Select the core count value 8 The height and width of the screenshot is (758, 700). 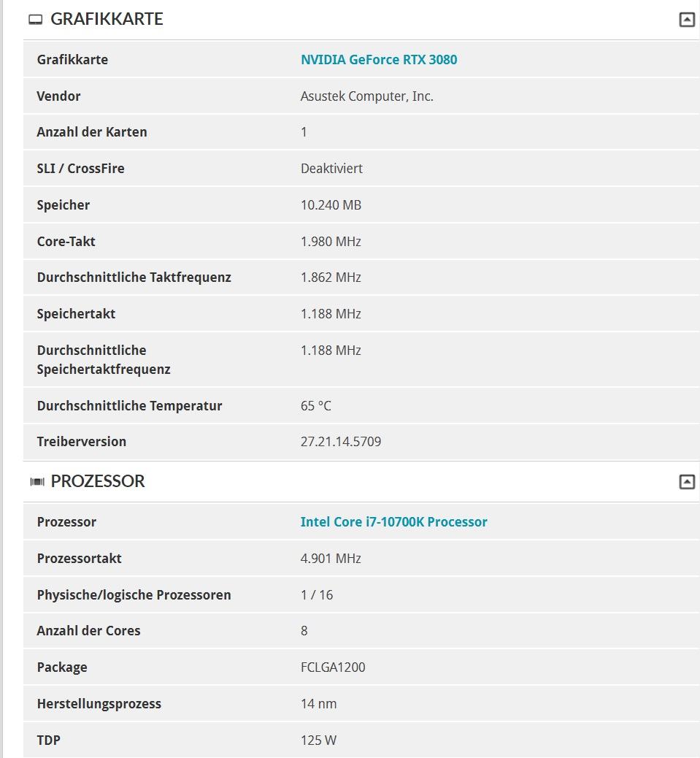pyautogui.click(x=304, y=630)
